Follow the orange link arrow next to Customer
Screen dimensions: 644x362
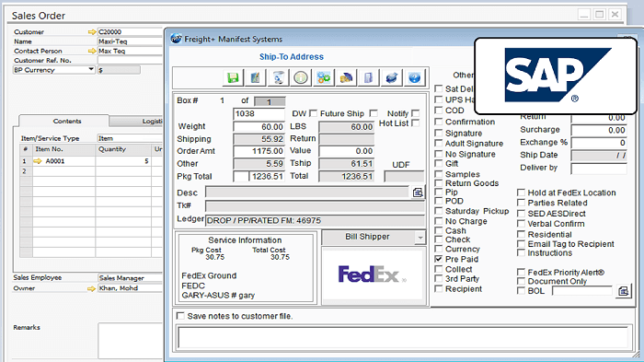(x=92, y=31)
